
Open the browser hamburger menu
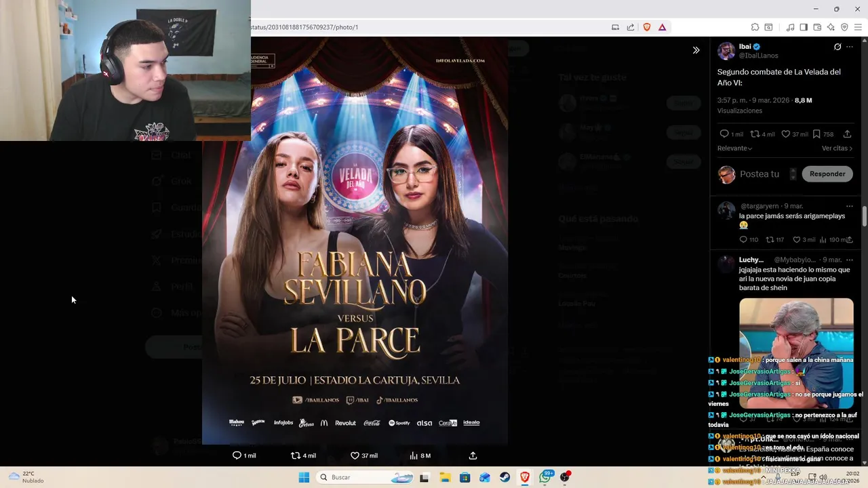[x=858, y=27]
